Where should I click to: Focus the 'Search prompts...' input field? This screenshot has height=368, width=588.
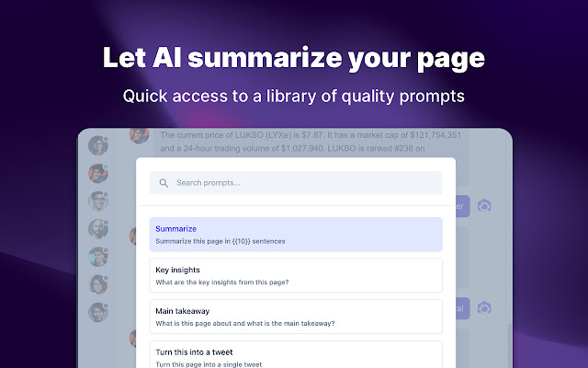296,183
